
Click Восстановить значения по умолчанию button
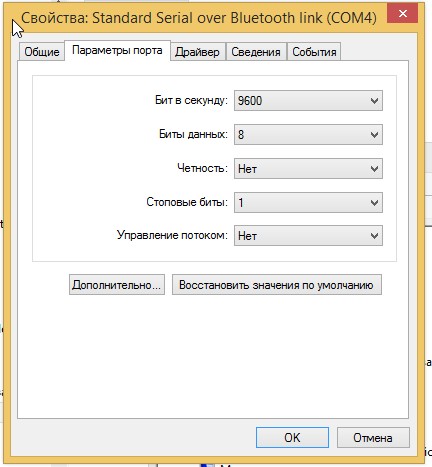pyautogui.click(x=277, y=285)
